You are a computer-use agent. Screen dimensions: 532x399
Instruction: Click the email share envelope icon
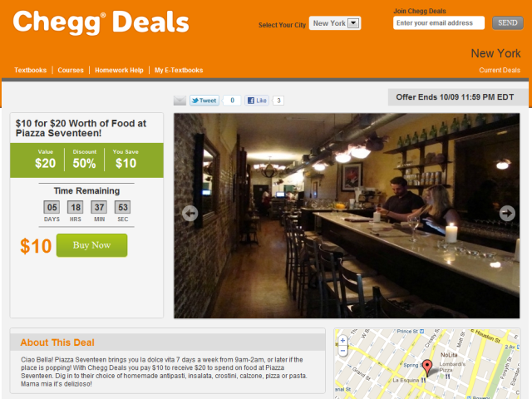pos(180,101)
